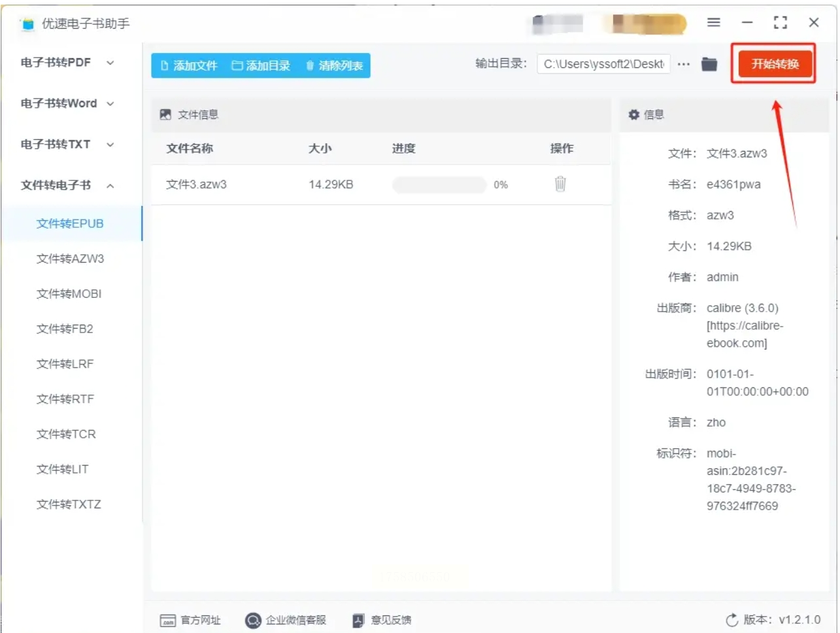Click 添加文件 to add a file
Viewport: 840px width, 633px height.
(x=189, y=65)
